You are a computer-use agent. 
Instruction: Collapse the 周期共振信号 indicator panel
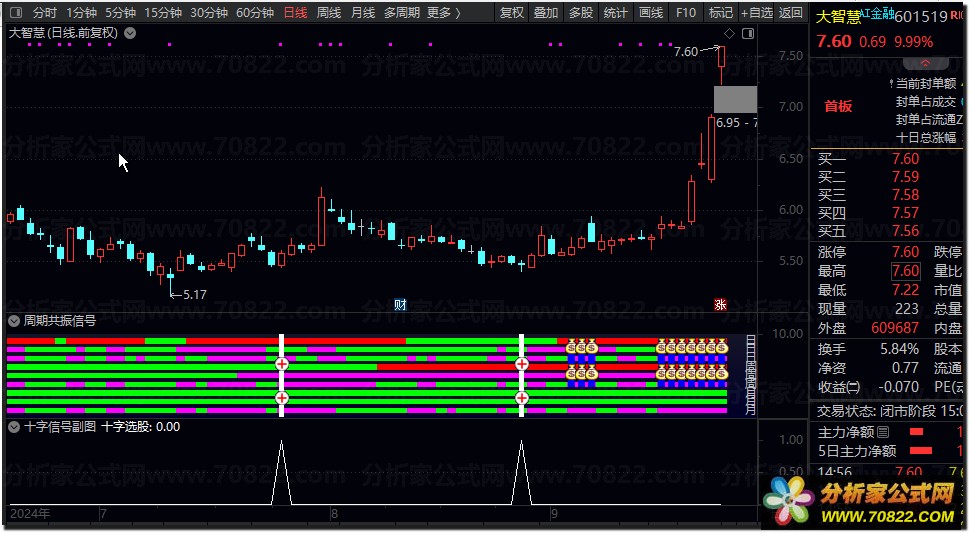pyautogui.click(x=14, y=321)
